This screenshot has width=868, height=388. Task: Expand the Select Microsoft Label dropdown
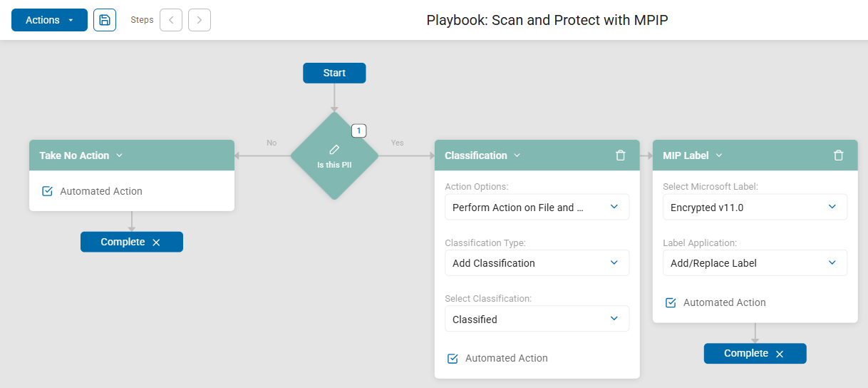click(x=755, y=208)
